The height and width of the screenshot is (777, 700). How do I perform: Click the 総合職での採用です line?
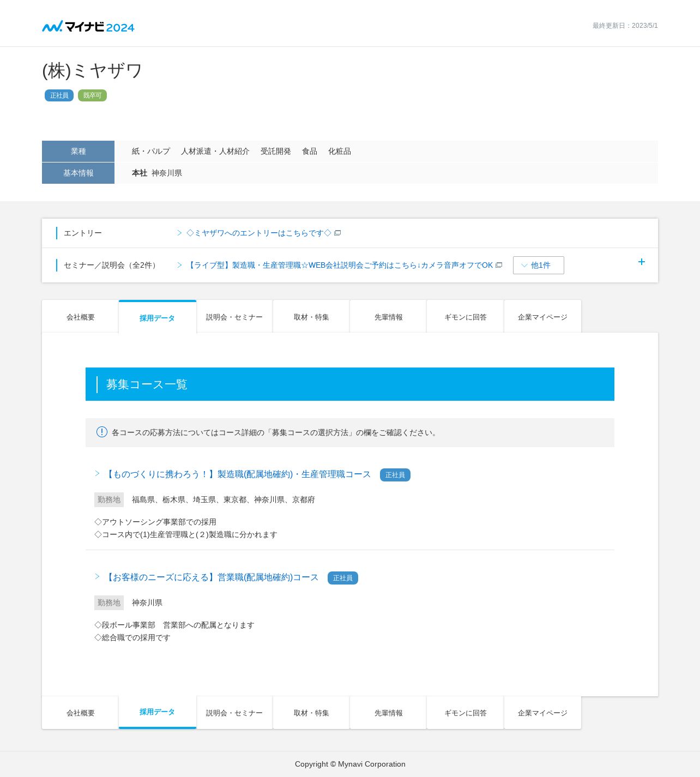click(132, 637)
